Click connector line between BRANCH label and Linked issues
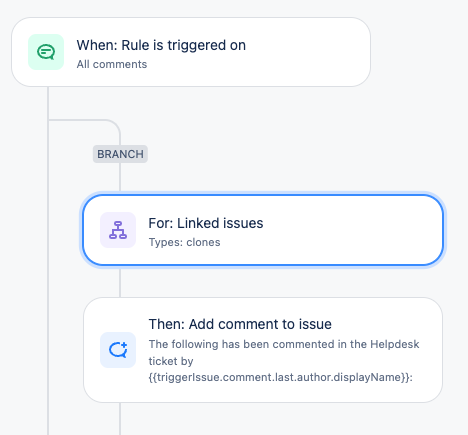The width and height of the screenshot is (468, 435). pos(120,179)
